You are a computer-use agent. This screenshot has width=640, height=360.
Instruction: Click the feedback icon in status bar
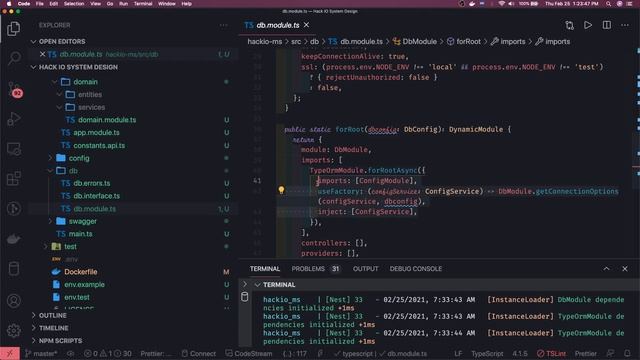(611, 353)
